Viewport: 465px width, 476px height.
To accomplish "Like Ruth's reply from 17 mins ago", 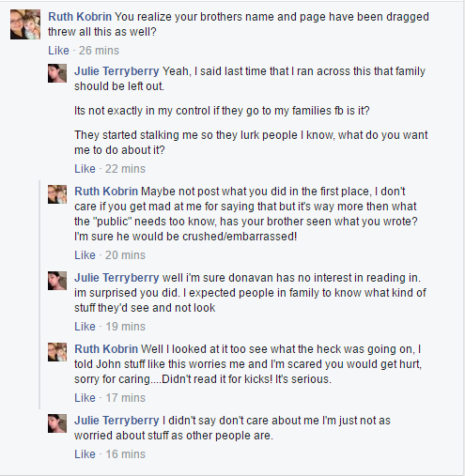I will click(85, 398).
